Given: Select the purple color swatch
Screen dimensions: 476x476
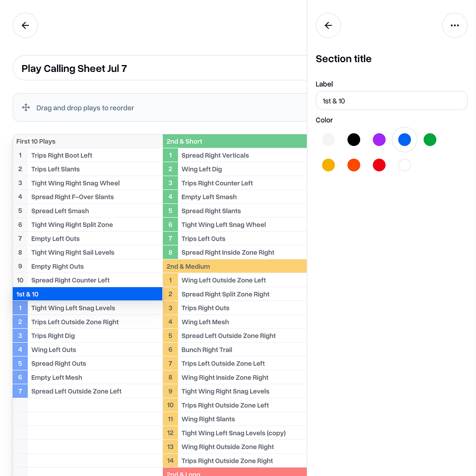Looking at the screenshot, I should 379,140.
